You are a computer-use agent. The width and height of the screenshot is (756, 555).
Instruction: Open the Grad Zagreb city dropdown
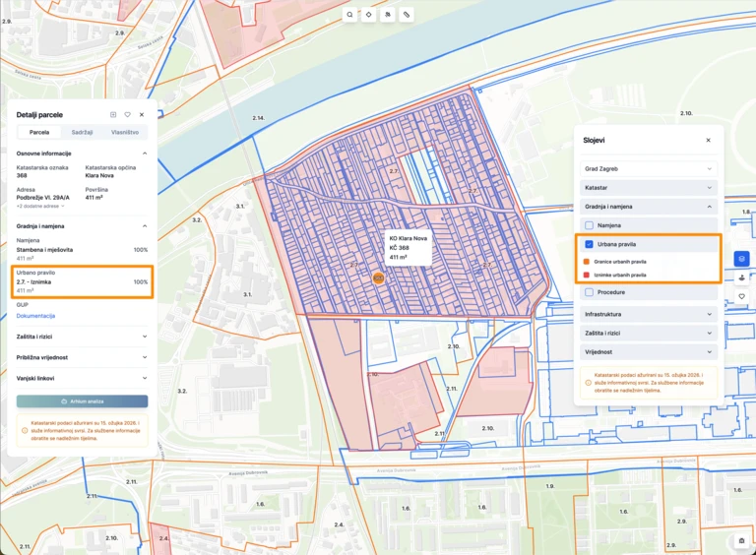pyautogui.click(x=649, y=168)
